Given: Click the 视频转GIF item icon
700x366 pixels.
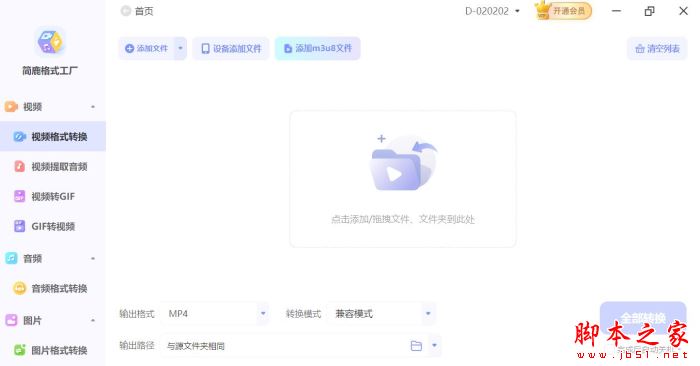Looking at the screenshot, I should pyautogui.click(x=19, y=196).
